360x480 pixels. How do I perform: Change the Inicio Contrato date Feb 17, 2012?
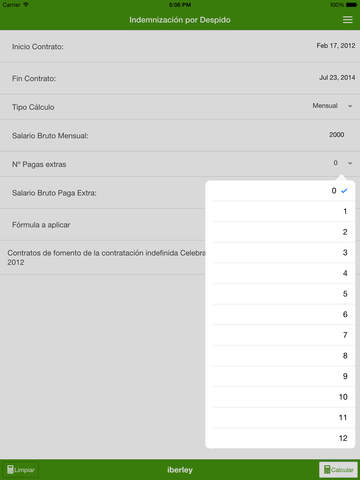click(336, 45)
